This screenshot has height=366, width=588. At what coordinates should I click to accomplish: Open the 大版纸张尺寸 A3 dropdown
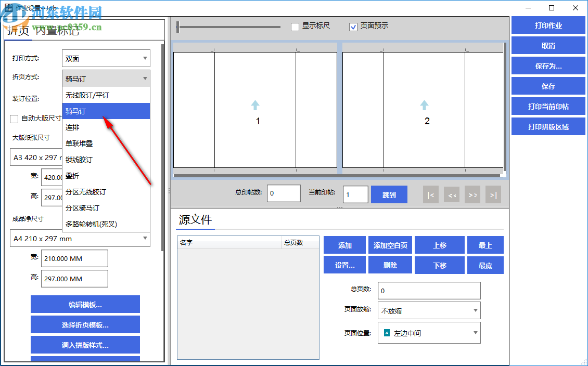point(36,158)
